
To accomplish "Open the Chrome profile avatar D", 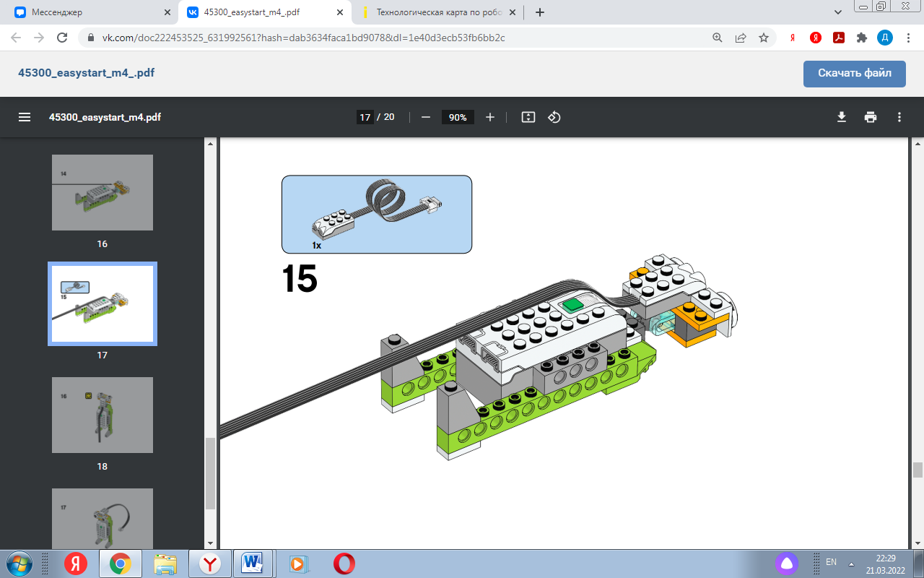I will [x=885, y=38].
